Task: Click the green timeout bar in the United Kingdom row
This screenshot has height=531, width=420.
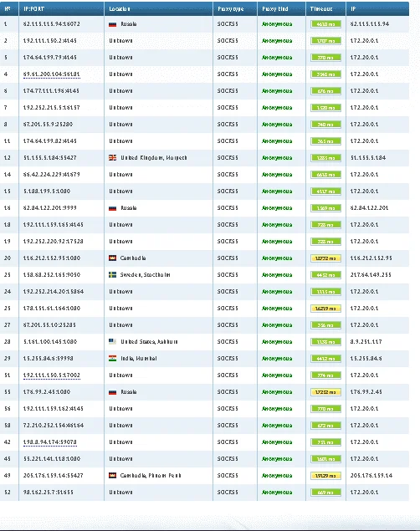Action: (325, 158)
